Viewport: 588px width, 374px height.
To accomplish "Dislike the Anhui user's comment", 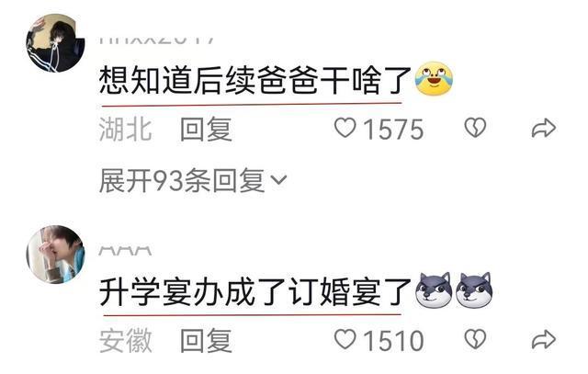I will point(475,339).
